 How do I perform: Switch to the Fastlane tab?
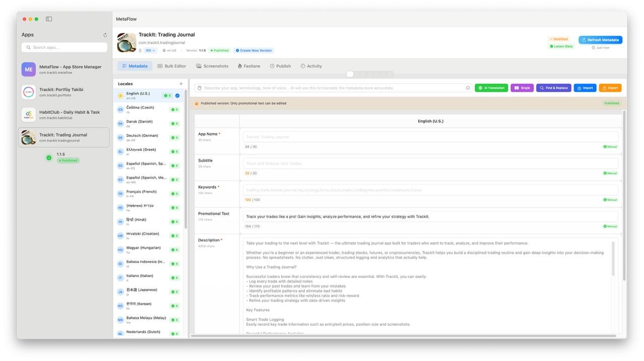pyautogui.click(x=249, y=65)
